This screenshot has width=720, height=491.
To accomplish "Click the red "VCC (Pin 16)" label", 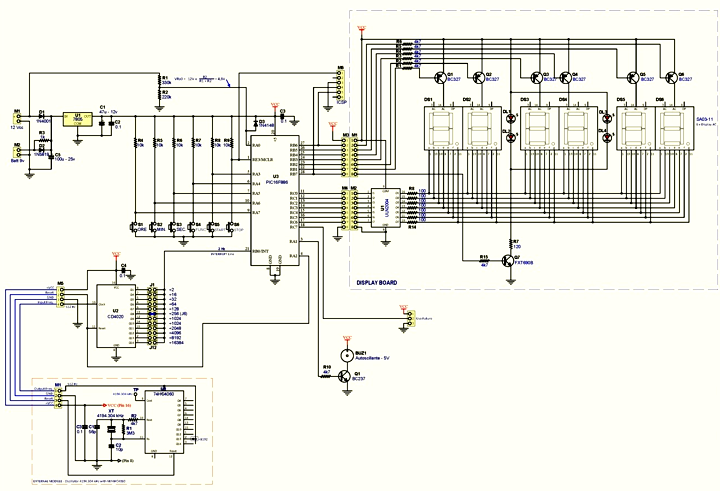I will 117,406.
